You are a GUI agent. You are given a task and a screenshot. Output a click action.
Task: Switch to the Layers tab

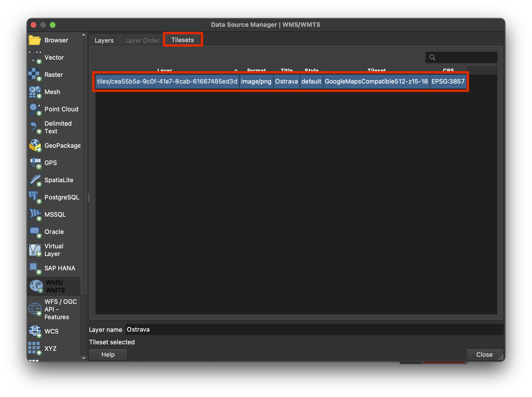tap(104, 40)
